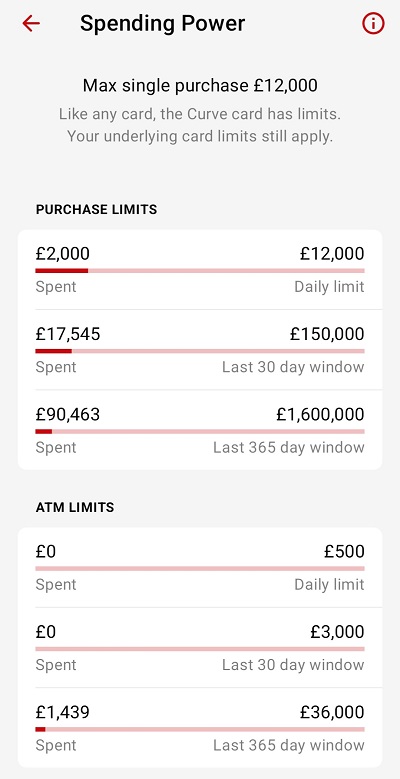This screenshot has height=779, width=400.
Task: Click the ATM daily limit progress bar
Action: pyautogui.click(x=200, y=568)
